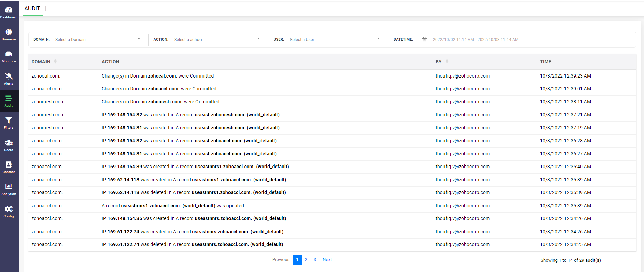The width and height of the screenshot is (644, 272).
Task: Expand the Select a Domain dropdown
Action: click(98, 39)
